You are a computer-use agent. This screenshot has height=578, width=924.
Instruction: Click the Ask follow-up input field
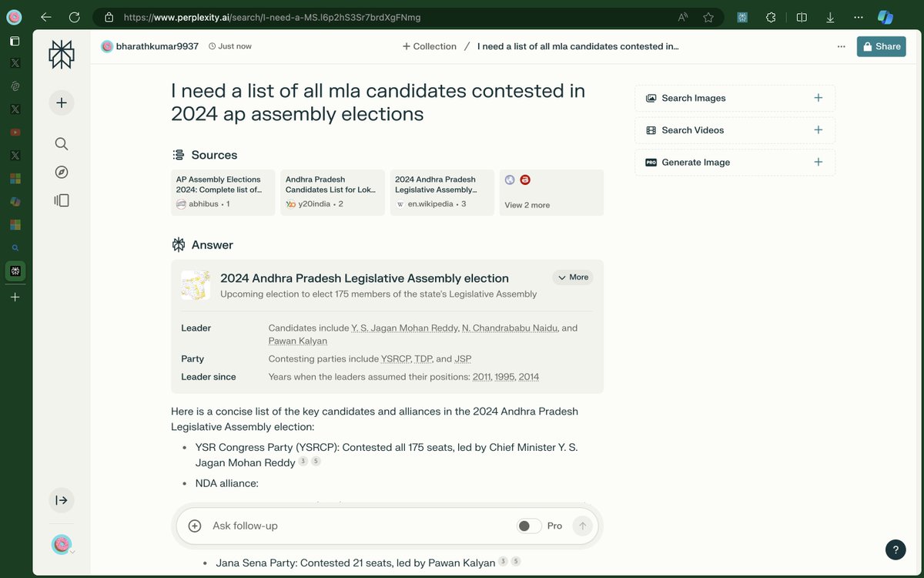pos(358,526)
